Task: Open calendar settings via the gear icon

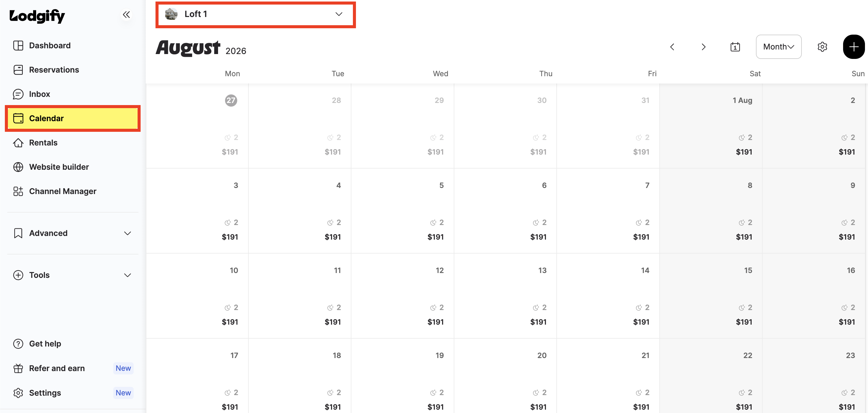Action: point(822,47)
